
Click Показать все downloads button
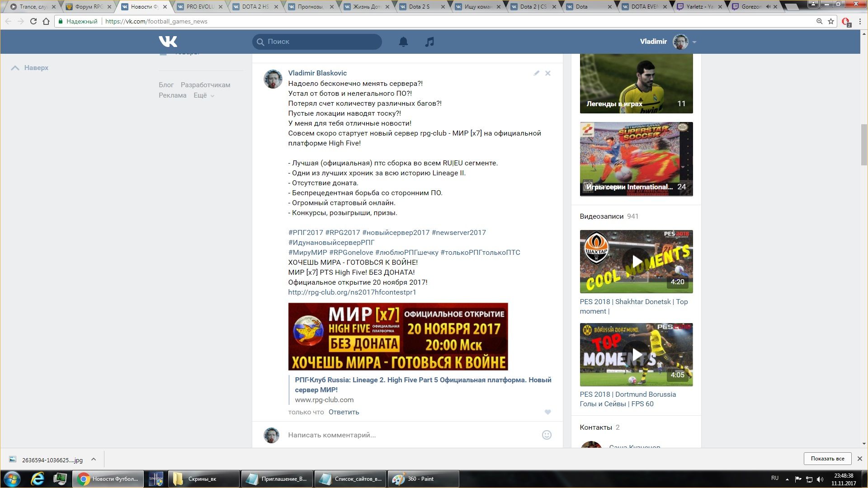pos(827,459)
